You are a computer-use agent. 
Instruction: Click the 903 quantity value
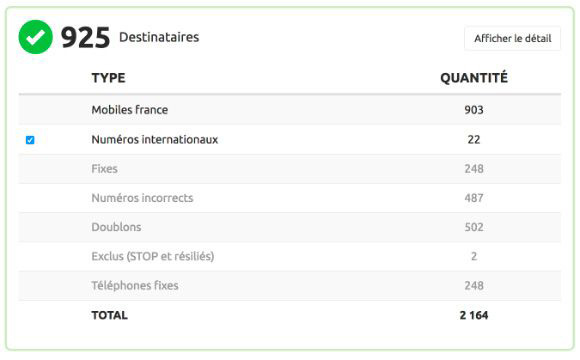click(x=474, y=110)
